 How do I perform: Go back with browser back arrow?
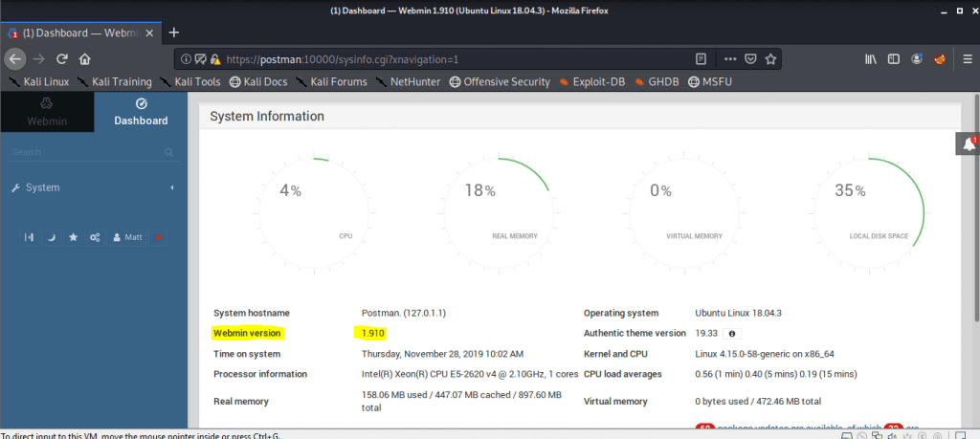(15, 59)
